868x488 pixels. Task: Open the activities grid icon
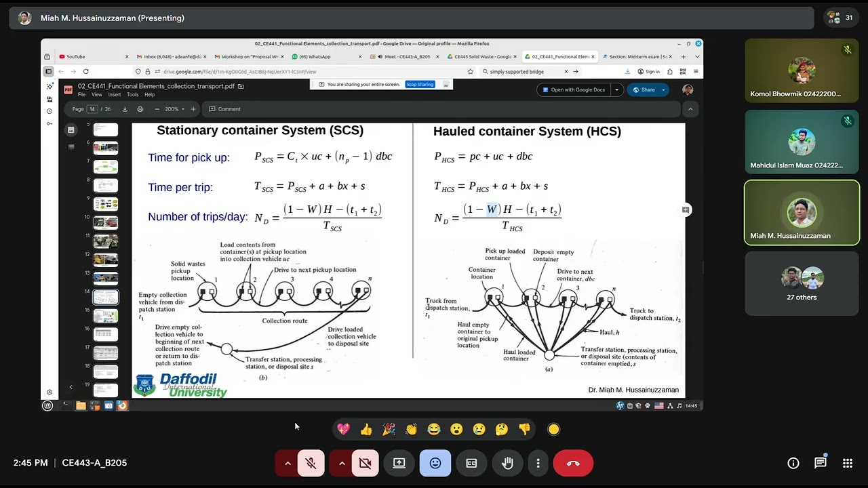tap(847, 463)
